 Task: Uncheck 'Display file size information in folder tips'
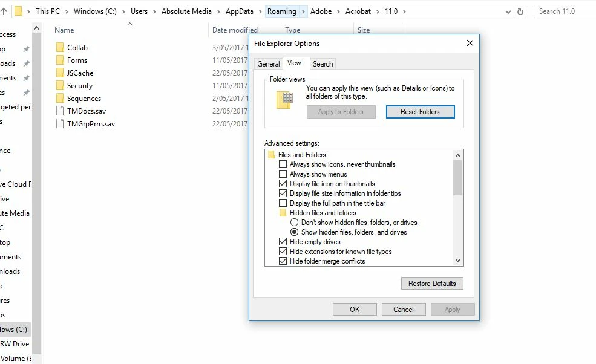coord(283,193)
